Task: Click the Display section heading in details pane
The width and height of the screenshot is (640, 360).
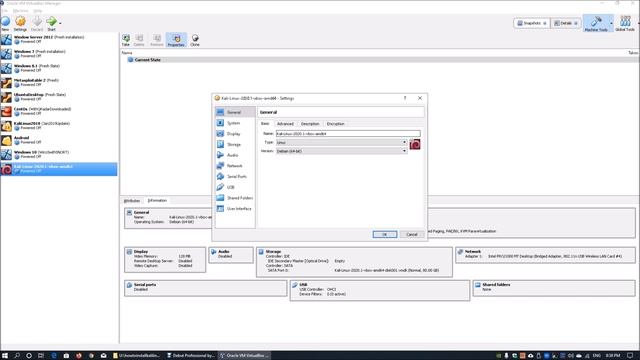Action: (x=141, y=252)
